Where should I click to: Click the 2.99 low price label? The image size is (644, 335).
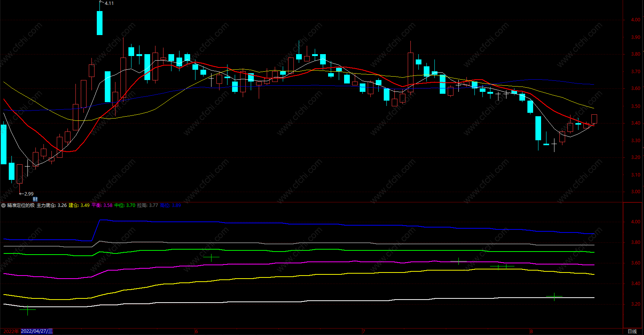29,194
